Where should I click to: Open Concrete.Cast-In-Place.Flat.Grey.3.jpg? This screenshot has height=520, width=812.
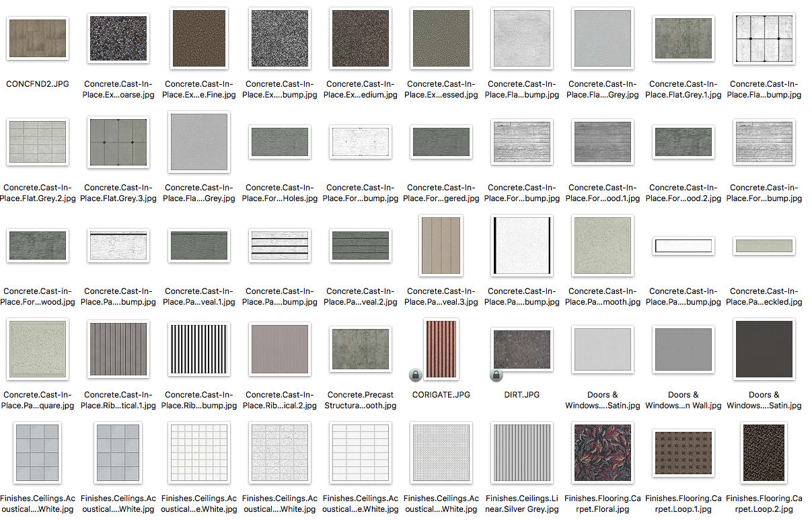click(x=118, y=142)
